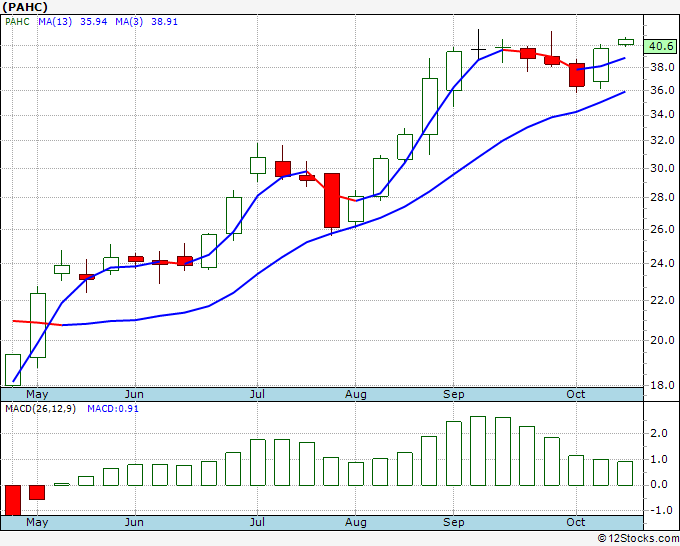
Task: Click the 32.0 price axis label
Action: click(662, 141)
